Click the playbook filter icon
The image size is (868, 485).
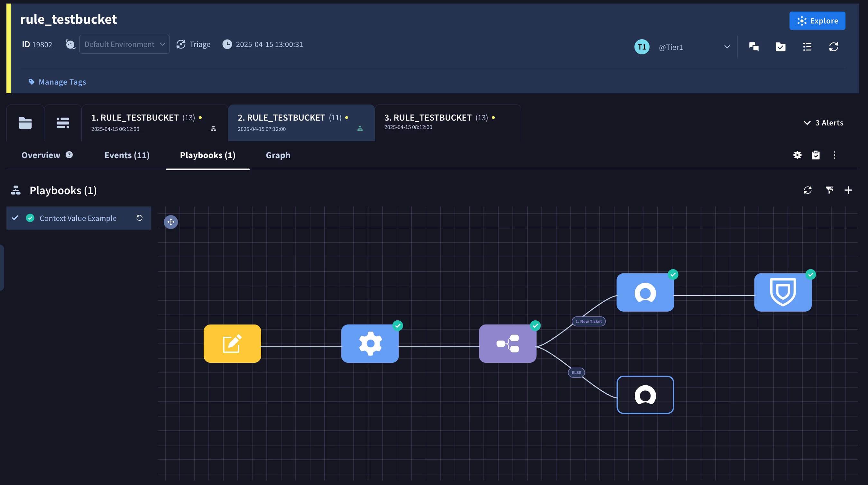[830, 190]
